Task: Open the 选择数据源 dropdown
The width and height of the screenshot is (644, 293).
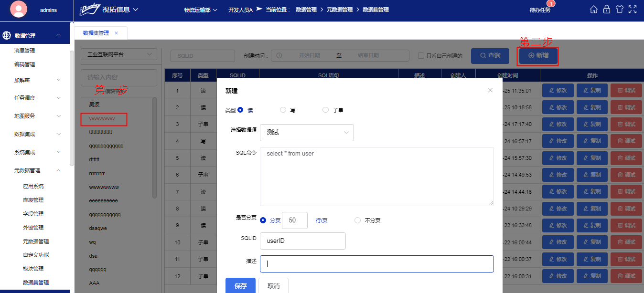Action: coord(307,133)
